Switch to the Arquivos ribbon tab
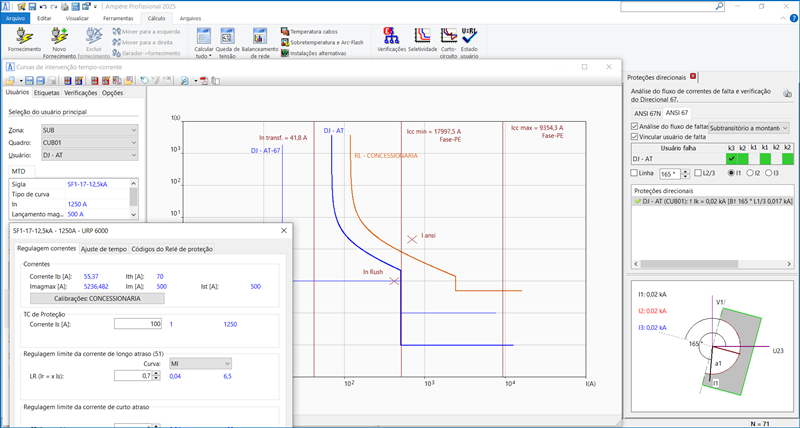This screenshot has height=428, width=800. pyautogui.click(x=190, y=18)
